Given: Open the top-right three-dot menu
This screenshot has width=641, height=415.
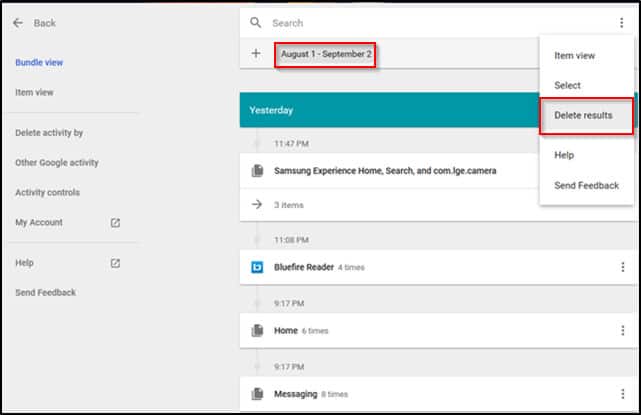Looking at the screenshot, I should 621,23.
